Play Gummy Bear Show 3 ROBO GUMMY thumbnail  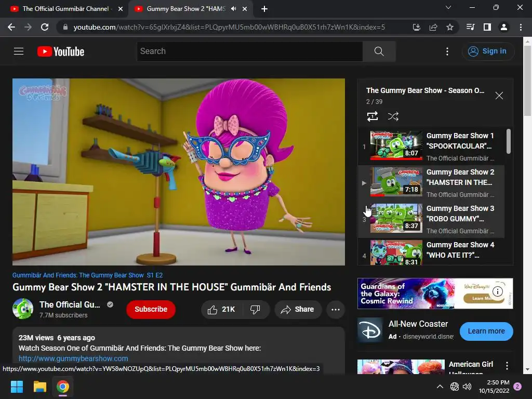(x=396, y=218)
